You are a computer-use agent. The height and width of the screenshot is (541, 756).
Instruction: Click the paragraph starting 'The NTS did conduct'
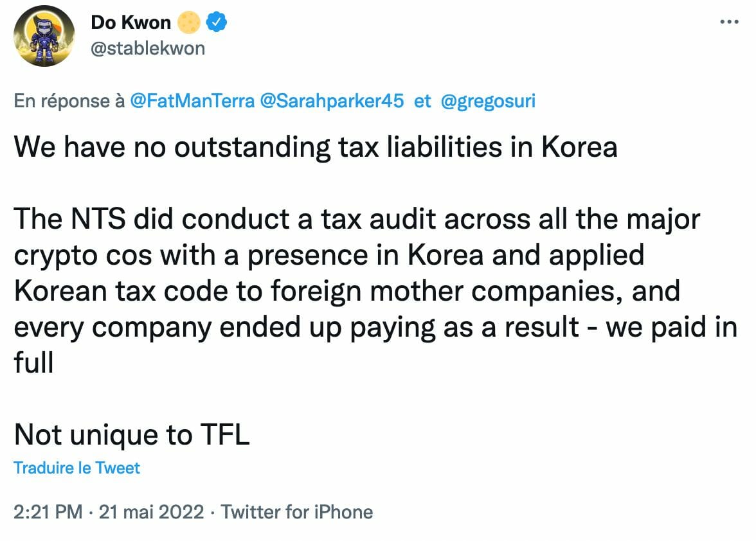click(357, 220)
